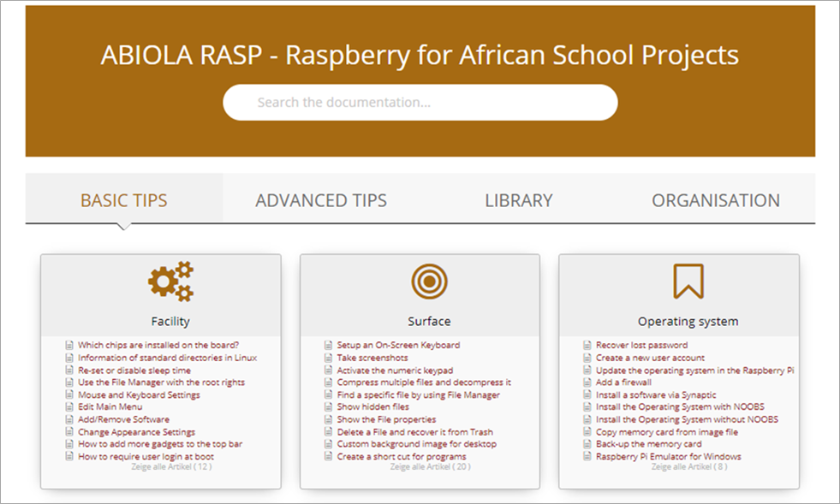Click document icon beside 'Edit Main Menu'
840x504 pixels.
click(69, 407)
